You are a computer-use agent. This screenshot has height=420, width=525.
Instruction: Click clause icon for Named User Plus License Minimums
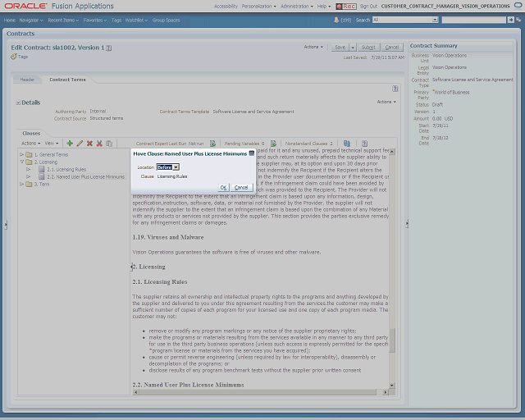pos(42,176)
